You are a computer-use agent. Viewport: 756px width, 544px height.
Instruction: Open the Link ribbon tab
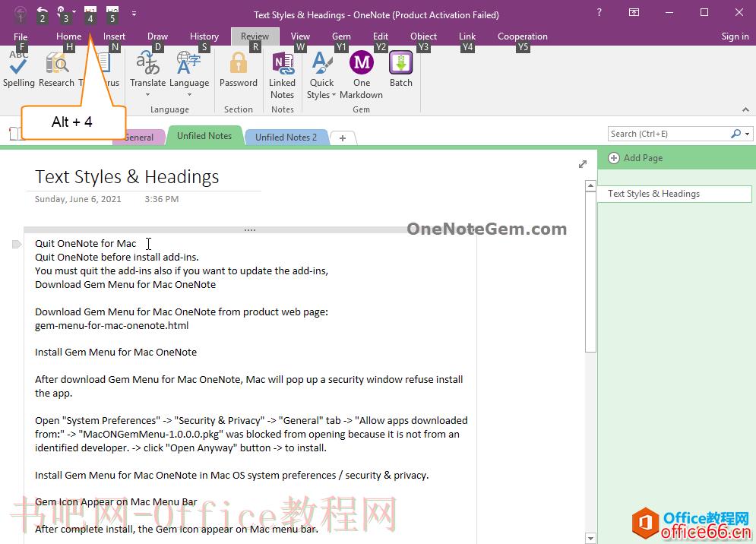tap(467, 36)
